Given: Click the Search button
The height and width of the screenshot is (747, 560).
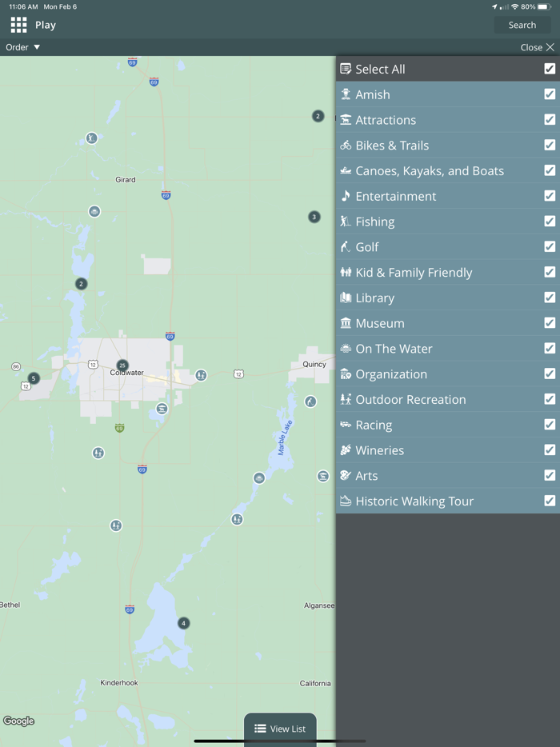Looking at the screenshot, I should point(522,26).
